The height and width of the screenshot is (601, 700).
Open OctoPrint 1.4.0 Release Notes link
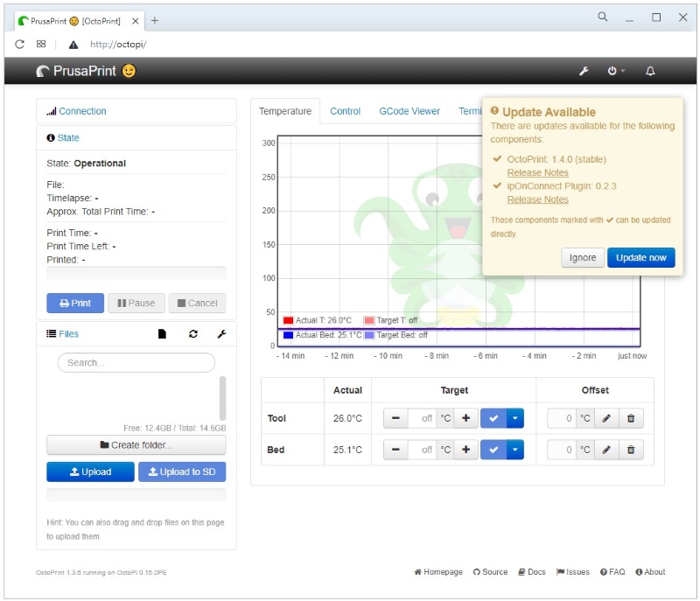537,172
